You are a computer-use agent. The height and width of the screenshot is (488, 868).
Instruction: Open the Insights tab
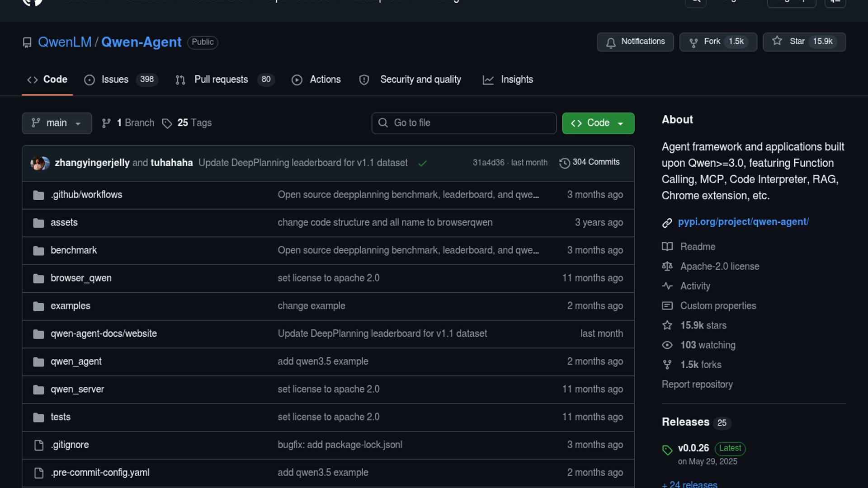[x=516, y=80]
